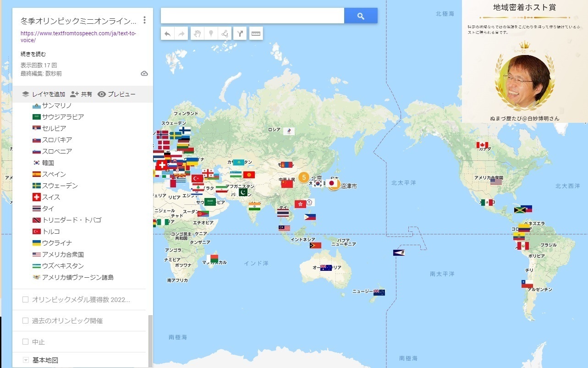Click the 共有 share option
Viewport: 588px width, 368px height.
click(x=81, y=94)
